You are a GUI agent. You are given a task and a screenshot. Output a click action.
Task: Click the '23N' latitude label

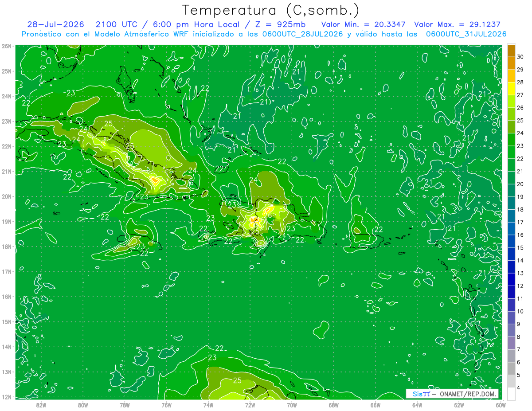7,121
